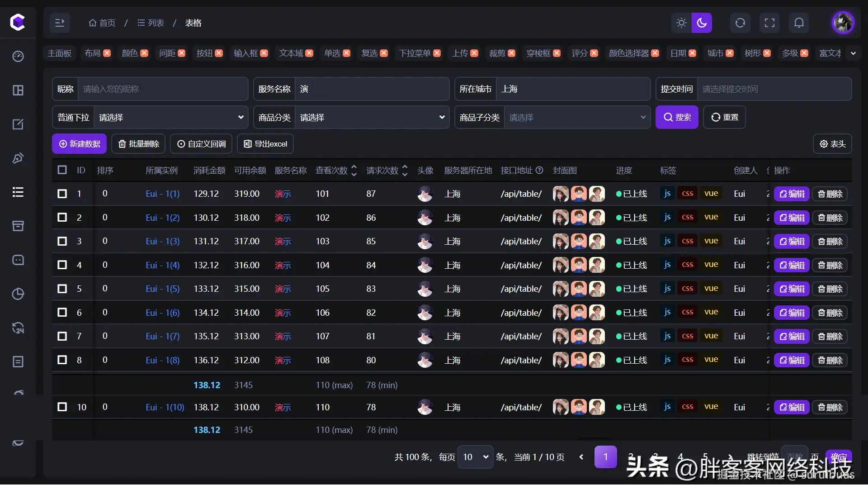868x494 pixels.
Task: Open the pie chart sidebar icon
Action: click(18, 294)
